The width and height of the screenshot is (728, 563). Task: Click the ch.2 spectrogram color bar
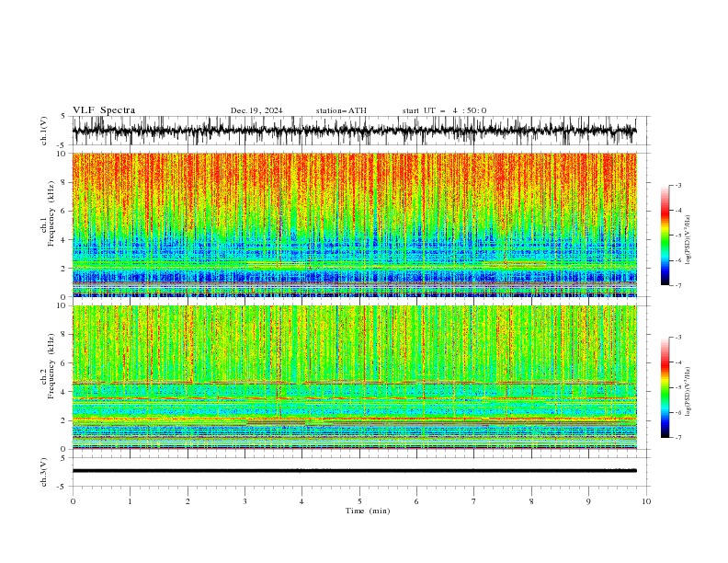coord(665,387)
